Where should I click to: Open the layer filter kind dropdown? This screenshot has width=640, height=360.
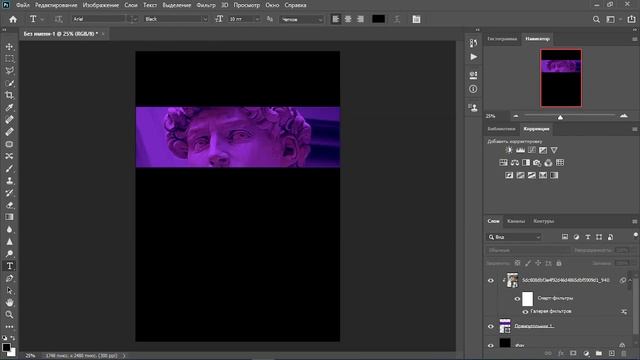[x=514, y=237]
